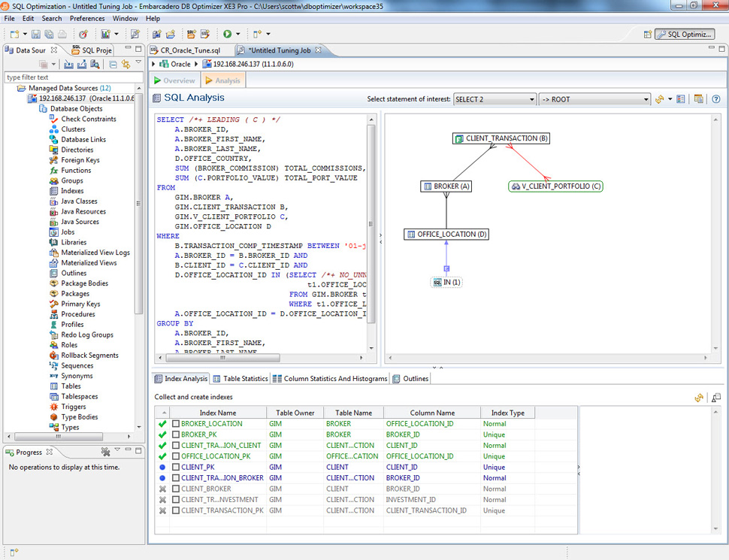Open the Window menu

(125, 19)
